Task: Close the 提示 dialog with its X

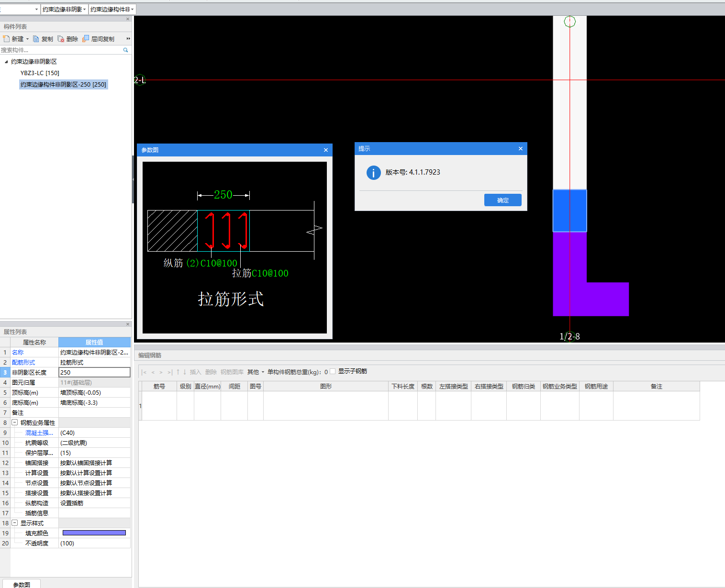Action: coord(521,149)
